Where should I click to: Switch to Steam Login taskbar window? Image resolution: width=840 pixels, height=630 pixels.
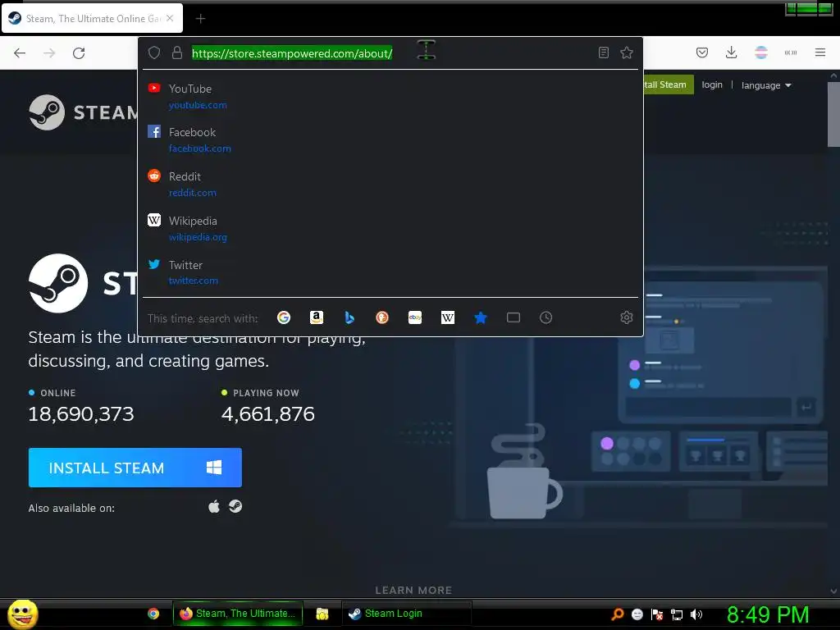407,614
